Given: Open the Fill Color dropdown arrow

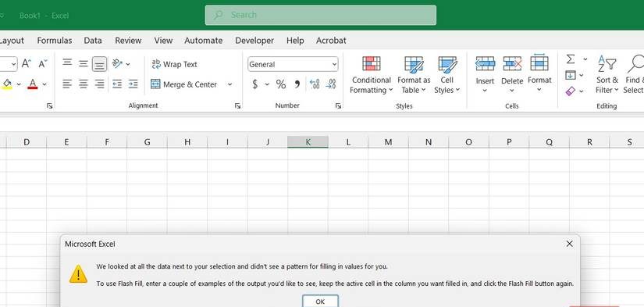Looking at the screenshot, I should [19, 84].
